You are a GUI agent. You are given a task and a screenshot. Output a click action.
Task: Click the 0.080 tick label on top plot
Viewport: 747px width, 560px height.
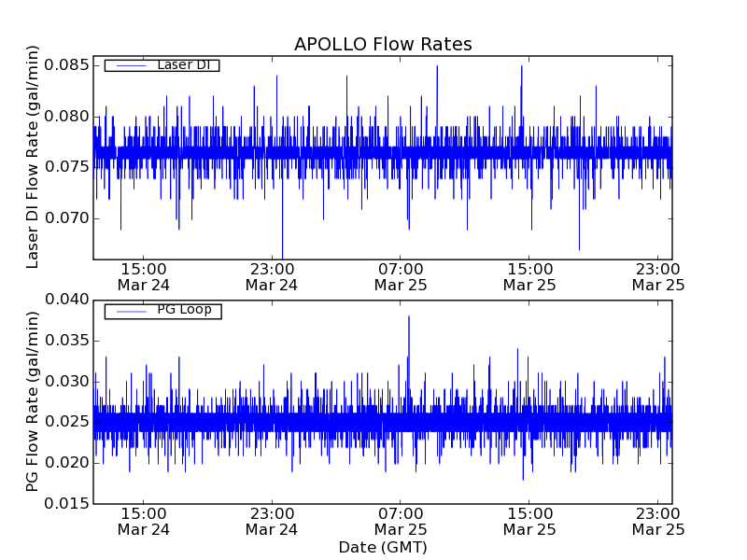pos(66,116)
